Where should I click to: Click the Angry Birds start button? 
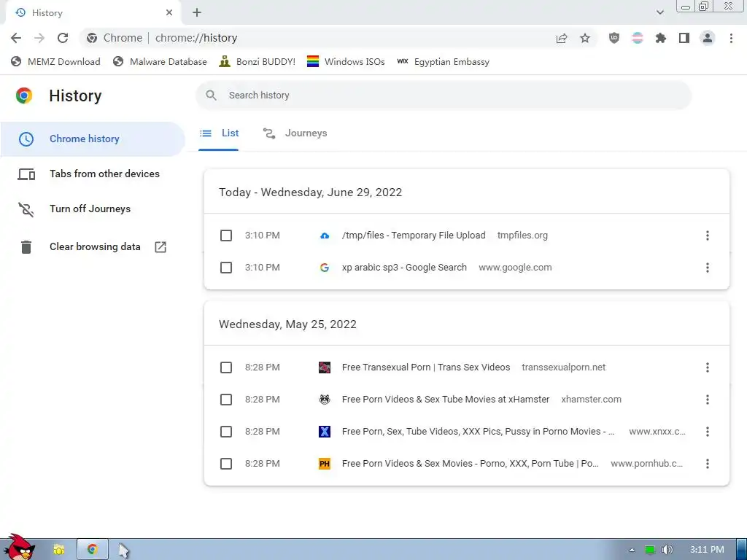pyautogui.click(x=19, y=547)
